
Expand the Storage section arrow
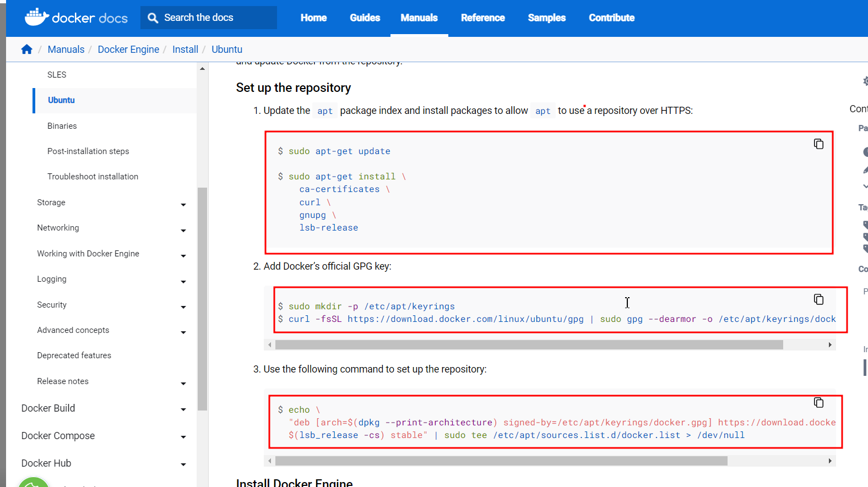click(x=183, y=205)
